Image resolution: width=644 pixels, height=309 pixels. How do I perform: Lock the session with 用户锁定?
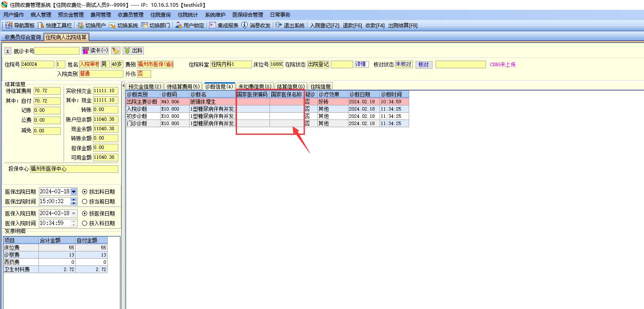[190, 25]
